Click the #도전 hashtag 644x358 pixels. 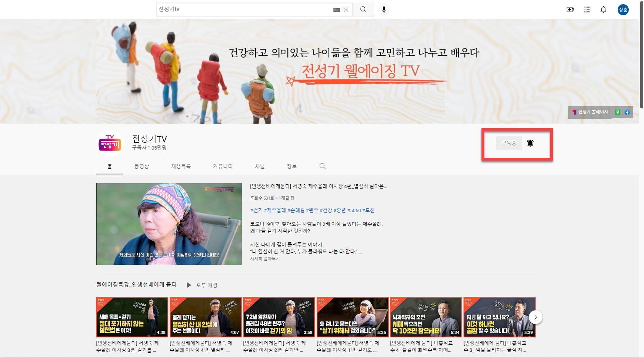pos(368,210)
